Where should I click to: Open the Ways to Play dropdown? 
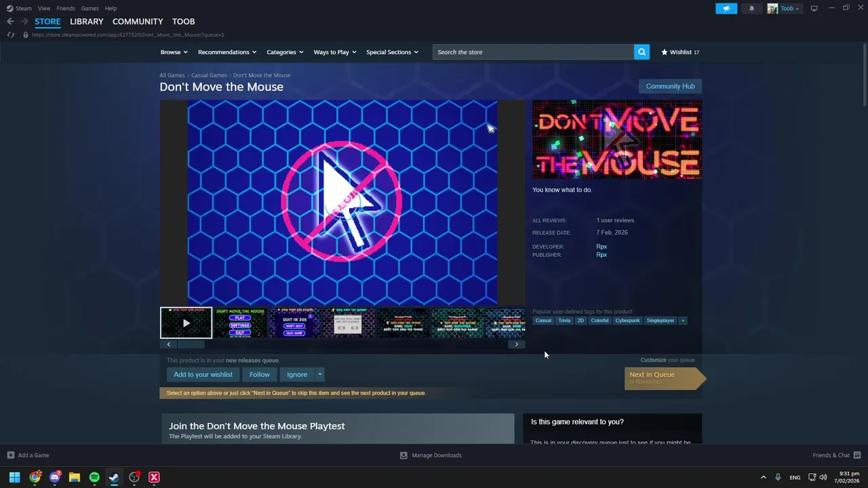tap(335, 52)
